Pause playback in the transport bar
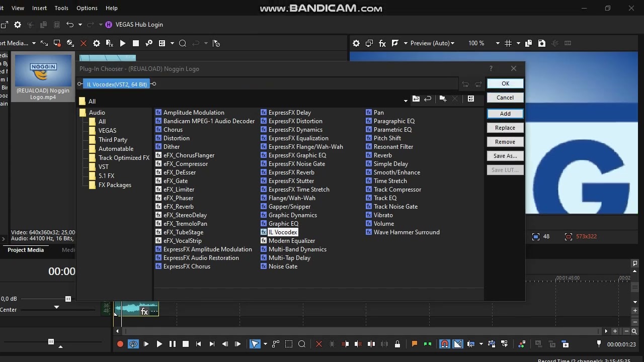The image size is (644, 362). (x=173, y=344)
